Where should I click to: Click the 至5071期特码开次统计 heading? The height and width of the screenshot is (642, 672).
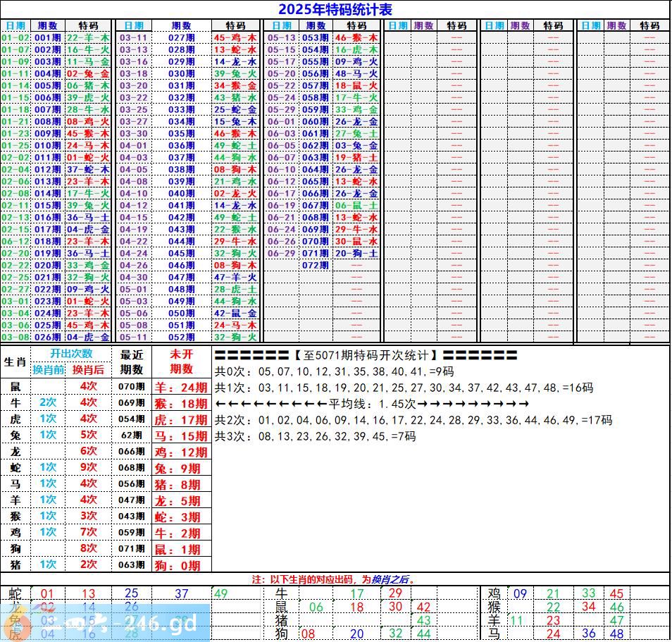[x=366, y=355]
